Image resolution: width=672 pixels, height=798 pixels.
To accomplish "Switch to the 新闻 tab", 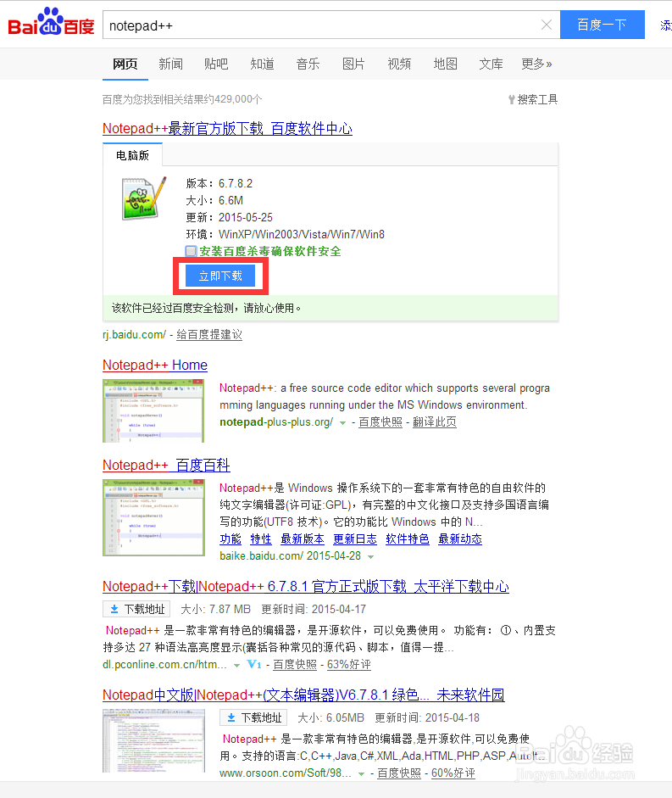I will coord(171,64).
